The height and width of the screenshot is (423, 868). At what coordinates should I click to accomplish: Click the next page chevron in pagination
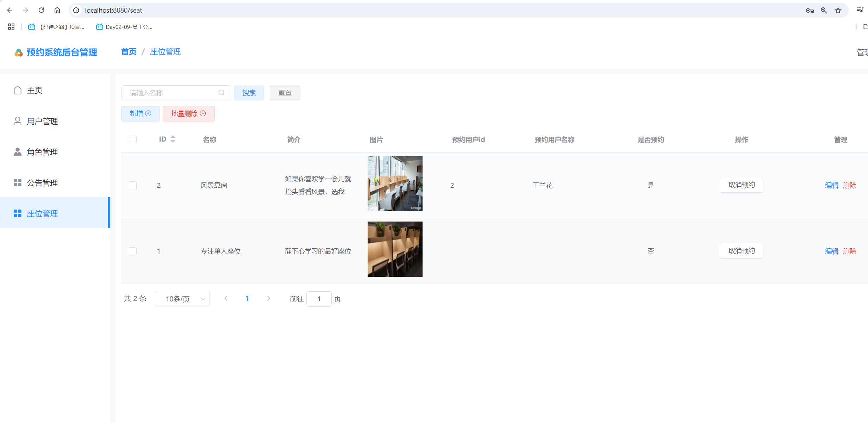point(268,298)
